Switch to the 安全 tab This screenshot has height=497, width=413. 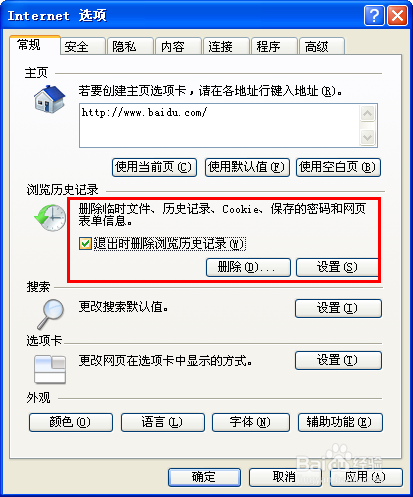(83, 46)
